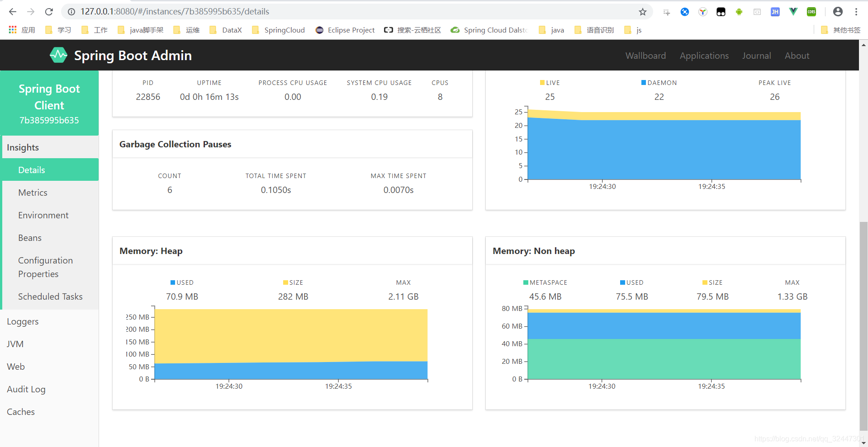The image size is (868, 447).
Task: Open Metrics in the sidebar
Action: (50, 193)
